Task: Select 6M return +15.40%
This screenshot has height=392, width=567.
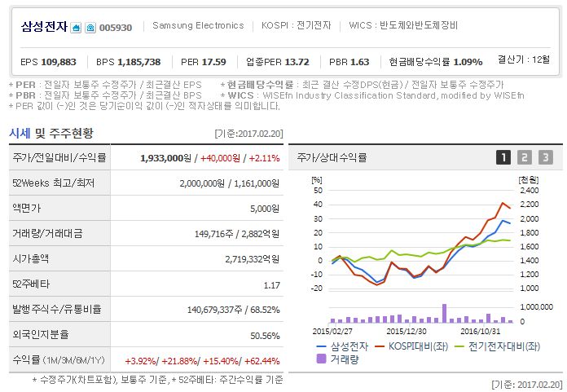Action: click(221, 361)
